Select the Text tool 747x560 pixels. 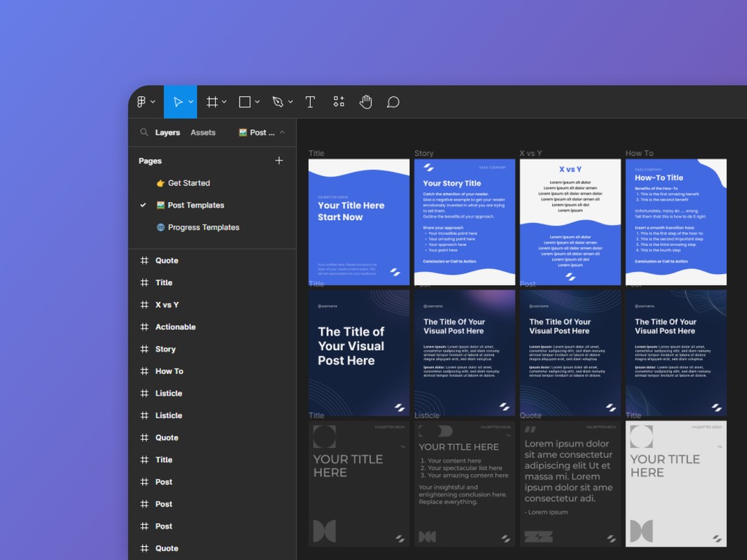pyautogui.click(x=310, y=101)
